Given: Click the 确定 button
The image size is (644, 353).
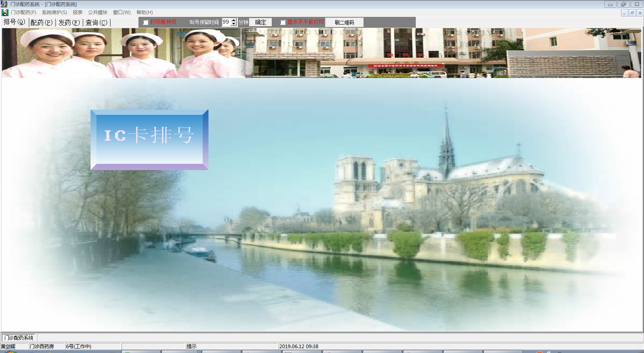Looking at the screenshot, I should 260,23.
